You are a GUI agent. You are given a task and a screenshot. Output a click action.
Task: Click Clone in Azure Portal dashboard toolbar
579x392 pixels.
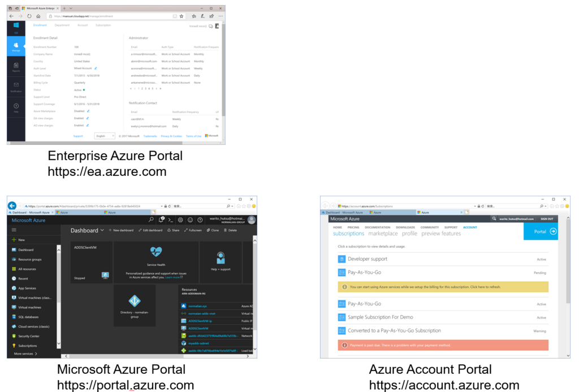213,230
